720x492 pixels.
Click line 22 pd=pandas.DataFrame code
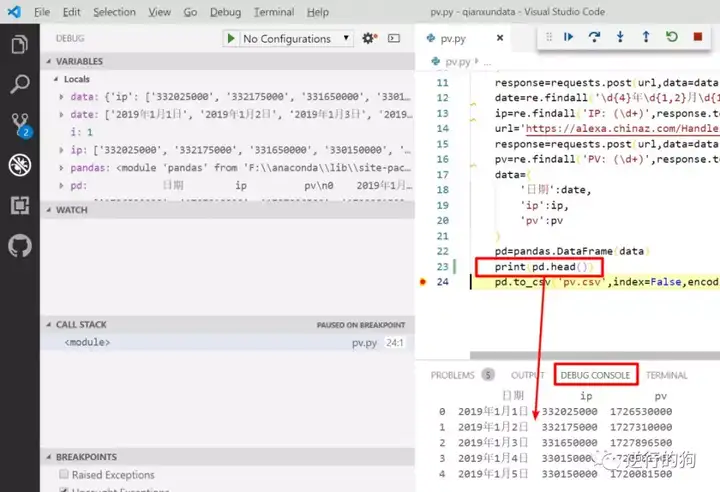[x=572, y=251]
